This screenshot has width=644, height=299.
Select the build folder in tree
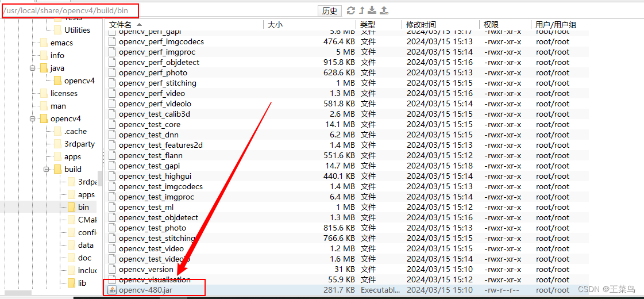point(73,170)
